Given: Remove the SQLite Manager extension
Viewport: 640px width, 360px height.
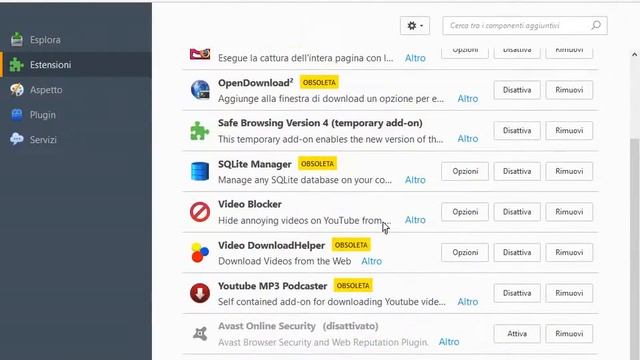Looking at the screenshot, I should 569,171.
